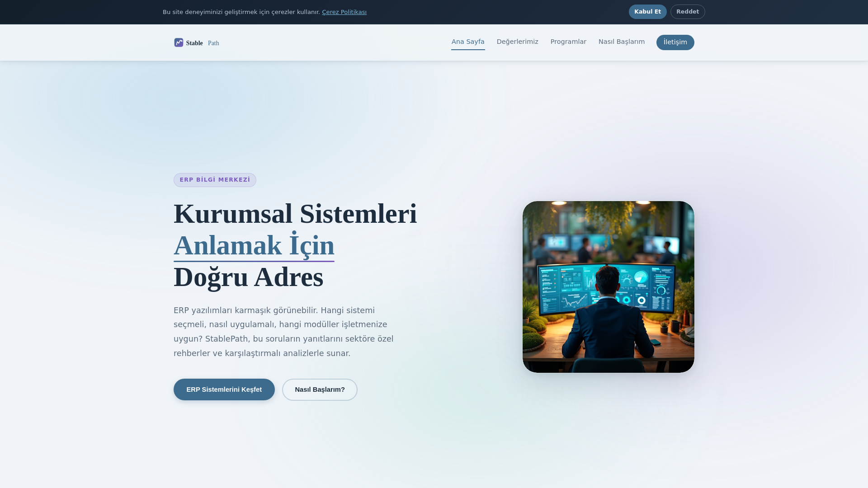Click the cookie notice message text
868x488 pixels.
click(241, 12)
